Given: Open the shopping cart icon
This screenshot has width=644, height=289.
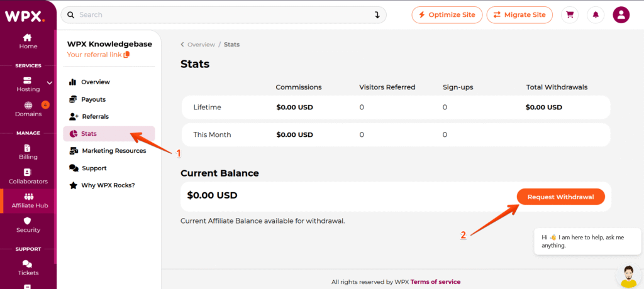Looking at the screenshot, I should pyautogui.click(x=570, y=14).
